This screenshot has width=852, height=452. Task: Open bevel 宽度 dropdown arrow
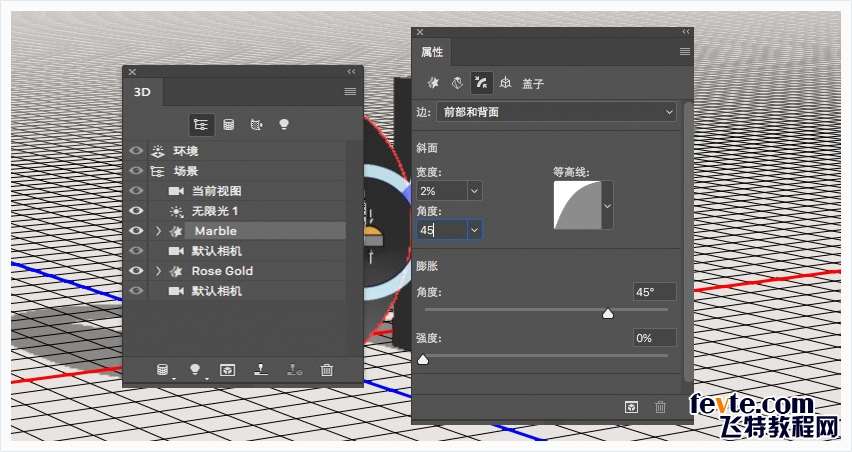pyautogui.click(x=474, y=191)
